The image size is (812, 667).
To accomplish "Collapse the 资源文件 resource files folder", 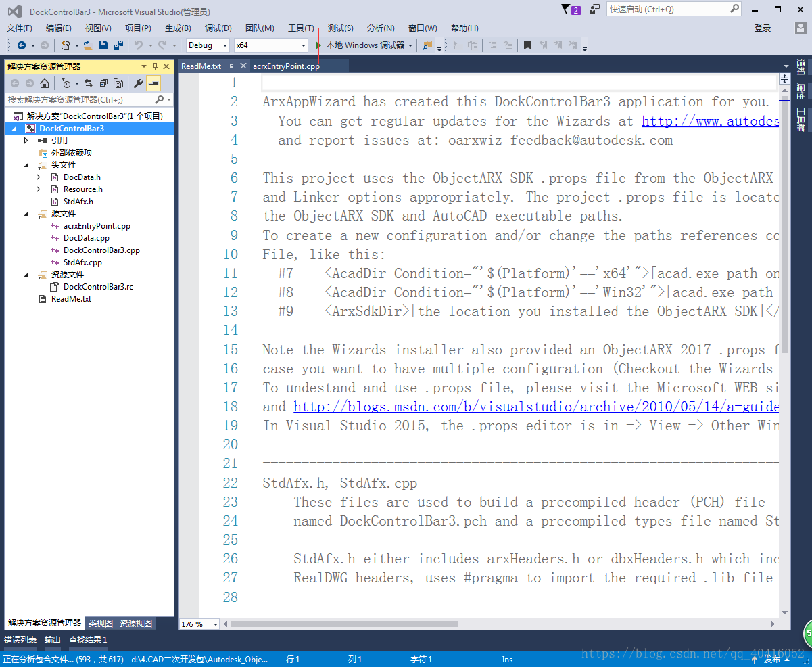I will (x=26, y=274).
